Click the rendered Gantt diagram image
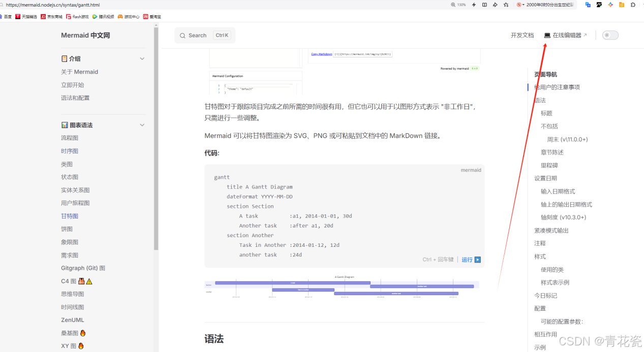 342,288
